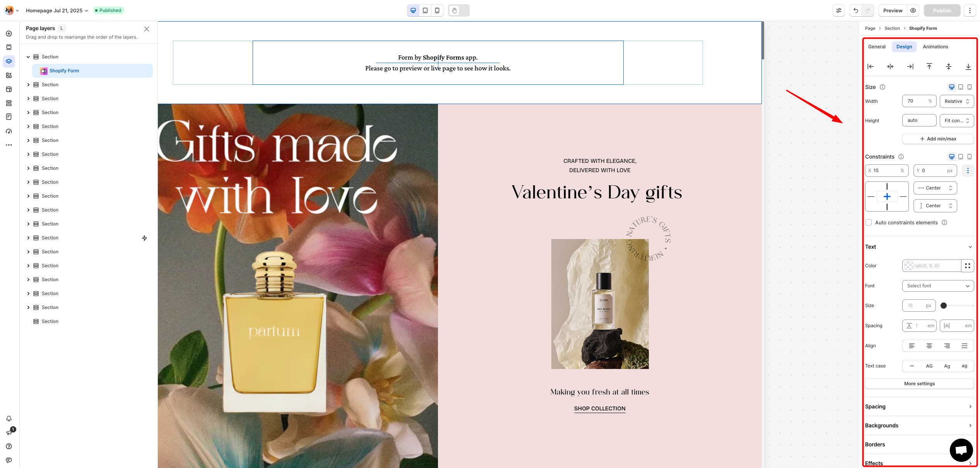The width and height of the screenshot is (980, 468).
Task: Click the align left edge icon
Action: pos(871,67)
